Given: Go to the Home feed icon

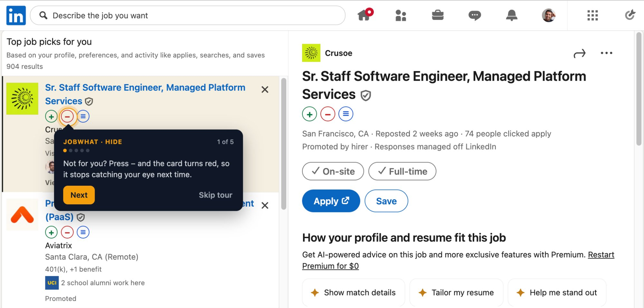Looking at the screenshot, I should [365, 15].
